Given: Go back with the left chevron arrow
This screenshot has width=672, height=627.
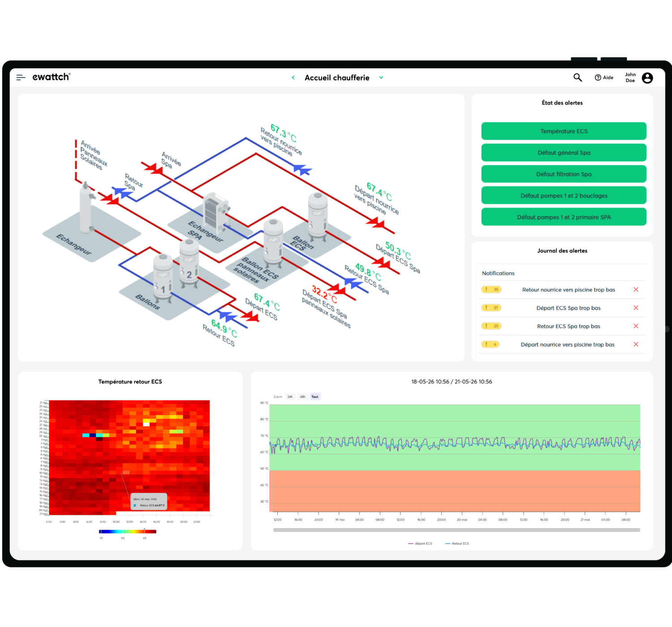Looking at the screenshot, I should (x=293, y=78).
